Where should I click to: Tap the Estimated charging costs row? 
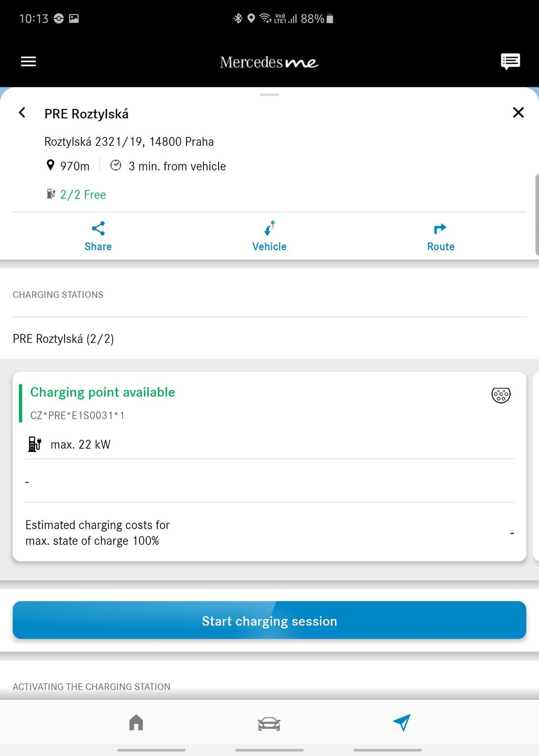click(x=269, y=533)
